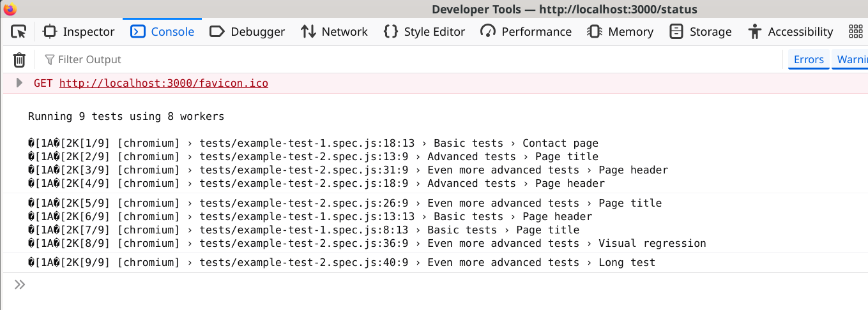Click the Firefox icon in title bar
This screenshot has height=310, width=868.
coord(10,9)
